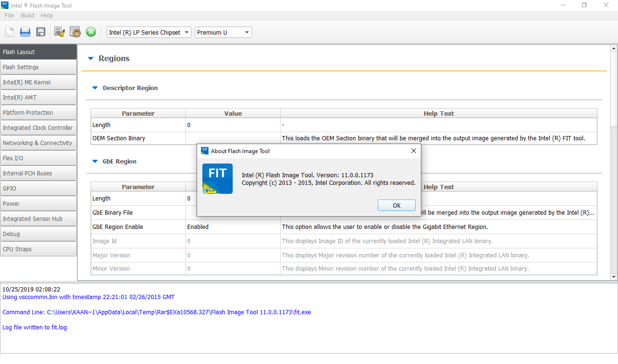Viewport: 618px width, 364px height.
Task: Select the Flash Layout tab
Action: [38, 52]
